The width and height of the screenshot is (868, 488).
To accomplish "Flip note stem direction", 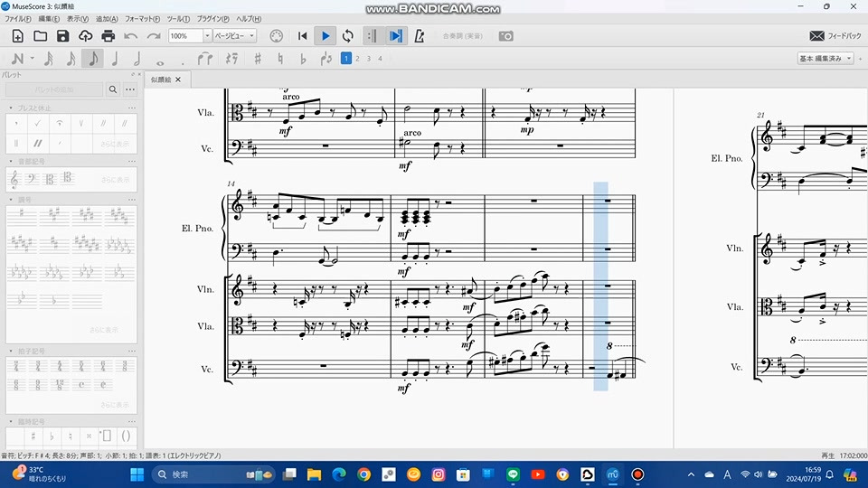I will (326, 59).
